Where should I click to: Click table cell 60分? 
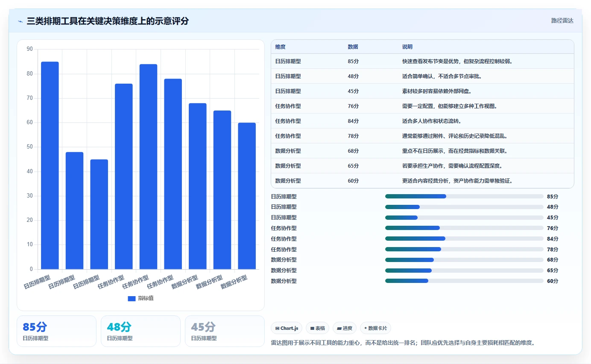[353, 181]
